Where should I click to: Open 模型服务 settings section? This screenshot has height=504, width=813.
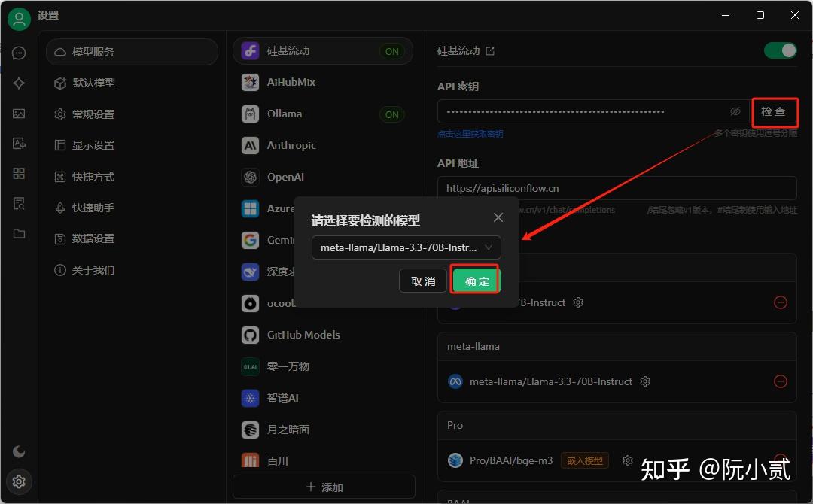132,52
